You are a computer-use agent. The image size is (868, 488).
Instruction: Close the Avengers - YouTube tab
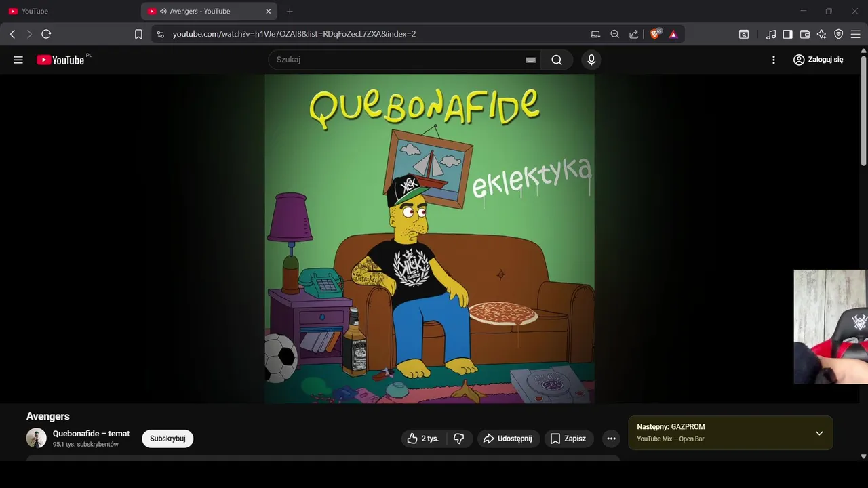[x=269, y=12]
